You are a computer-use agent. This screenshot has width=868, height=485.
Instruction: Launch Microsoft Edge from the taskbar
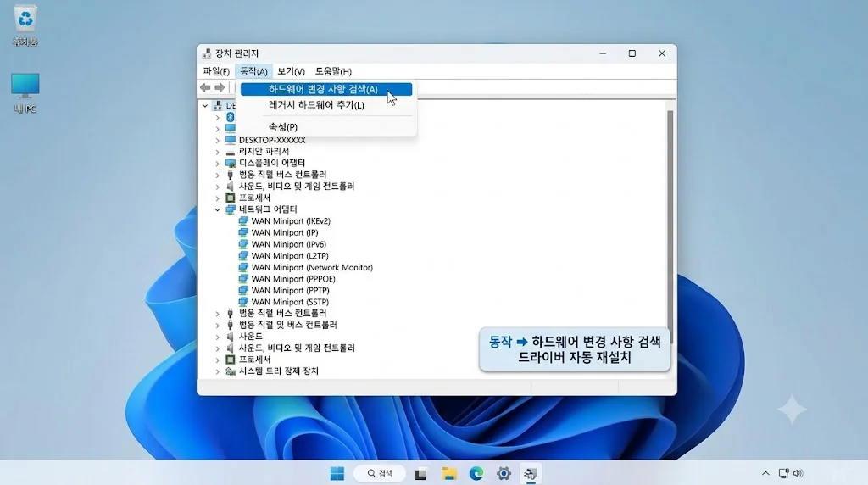[476, 474]
